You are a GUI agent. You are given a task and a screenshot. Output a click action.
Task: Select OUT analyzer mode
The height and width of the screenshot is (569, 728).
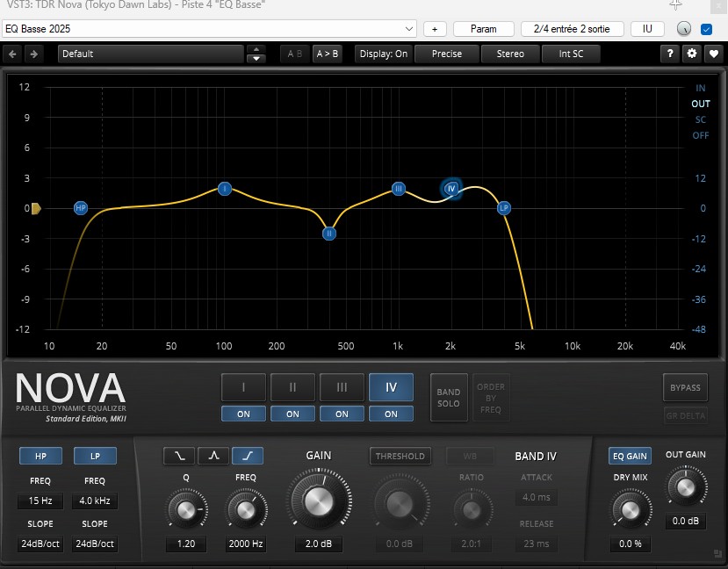click(701, 104)
